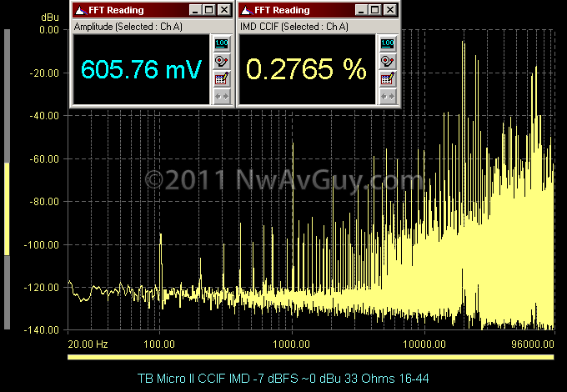This screenshot has height=392, width=567.
Task: Click the 10000.00 frequency axis label
Action: 424,344
